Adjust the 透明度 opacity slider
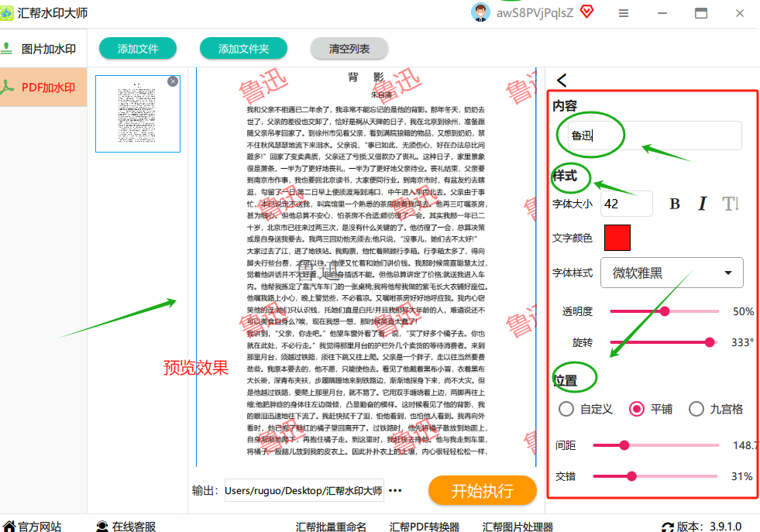760x532 pixels. click(x=664, y=311)
